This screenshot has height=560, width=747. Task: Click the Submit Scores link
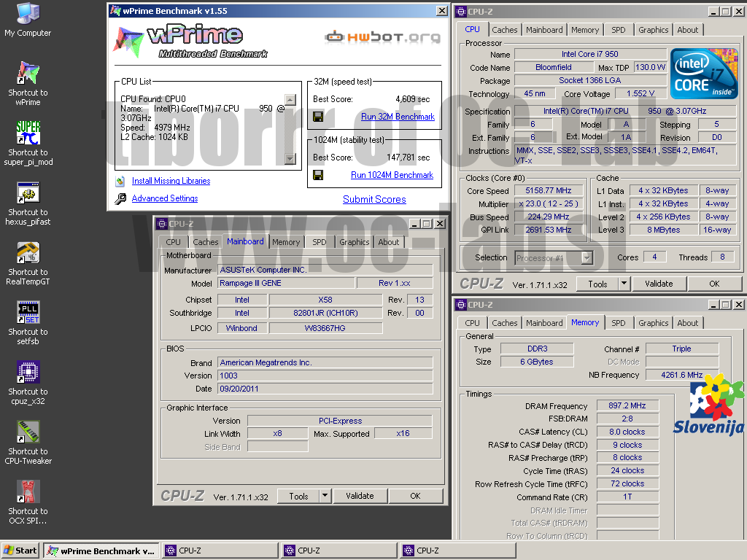tap(374, 200)
